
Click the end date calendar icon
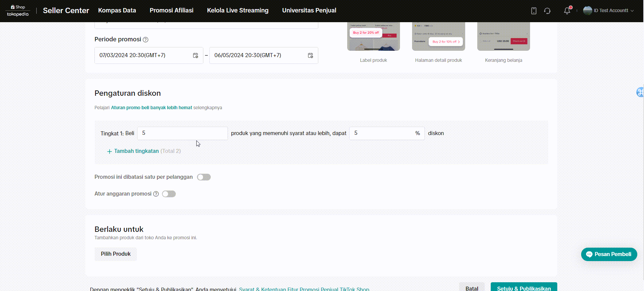[310, 55]
